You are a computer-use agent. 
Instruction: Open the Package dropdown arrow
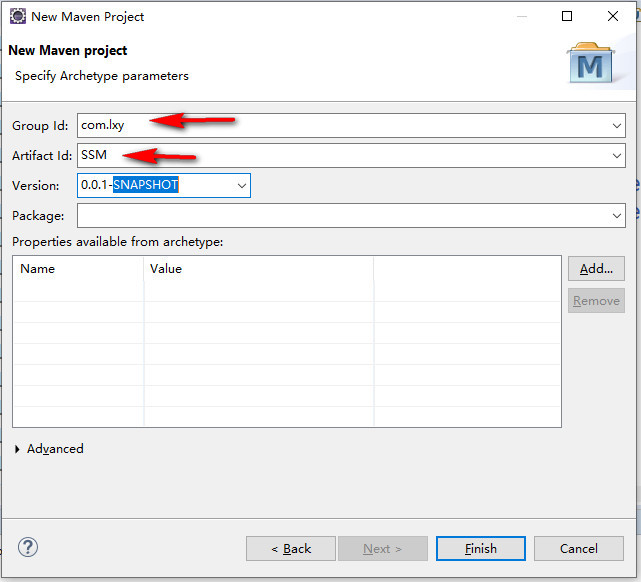click(x=616, y=216)
